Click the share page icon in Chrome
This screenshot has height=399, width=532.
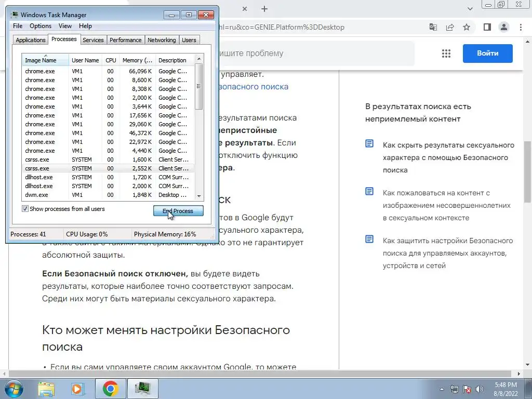[450, 27]
